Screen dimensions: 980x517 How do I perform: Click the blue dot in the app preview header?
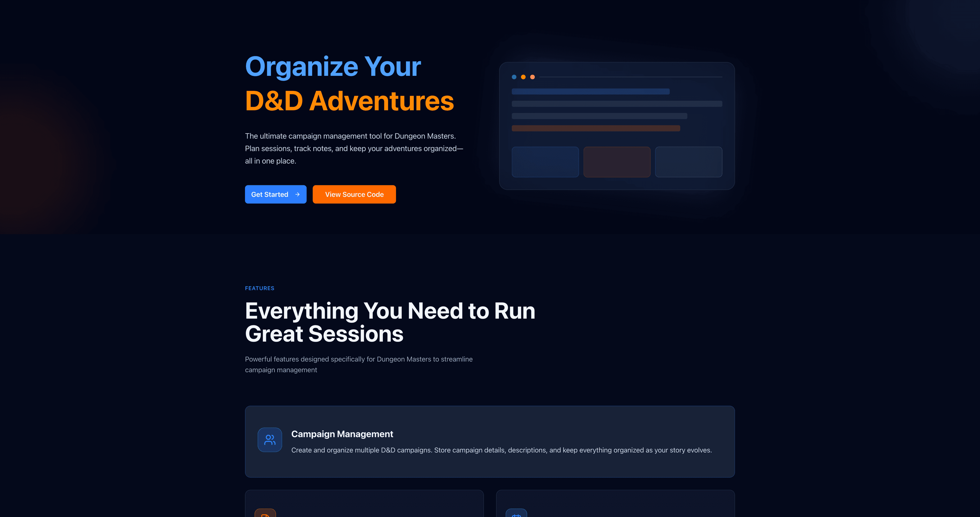[x=515, y=77]
